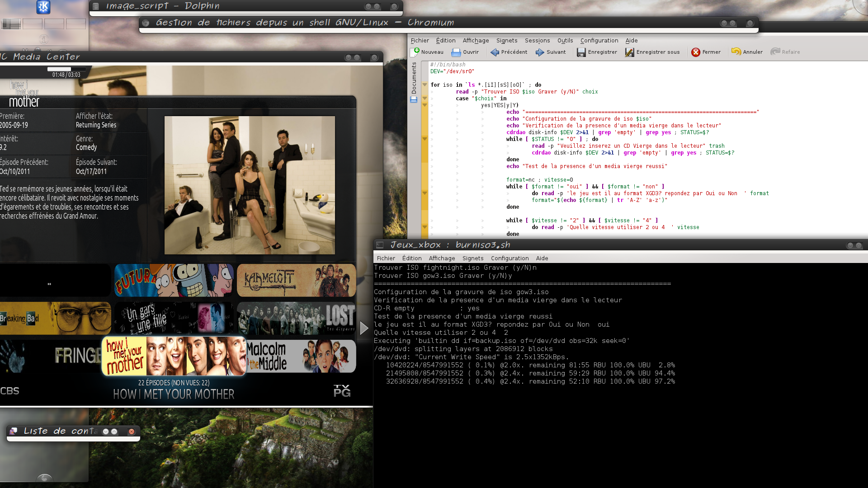Screen dimensions: 868x488
Task: Open the editor's Outils menu
Action: pos(565,41)
